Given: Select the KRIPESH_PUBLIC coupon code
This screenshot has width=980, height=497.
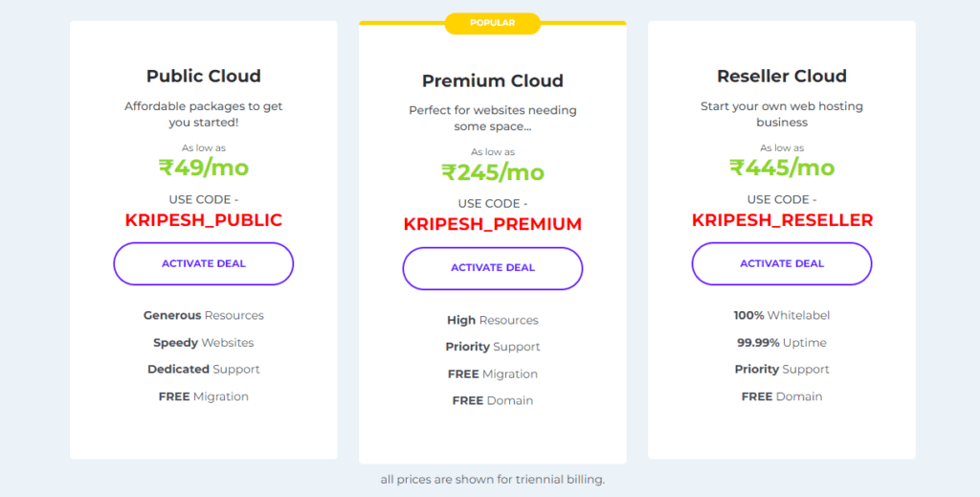Looking at the screenshot, I should [x=204, y=220].
